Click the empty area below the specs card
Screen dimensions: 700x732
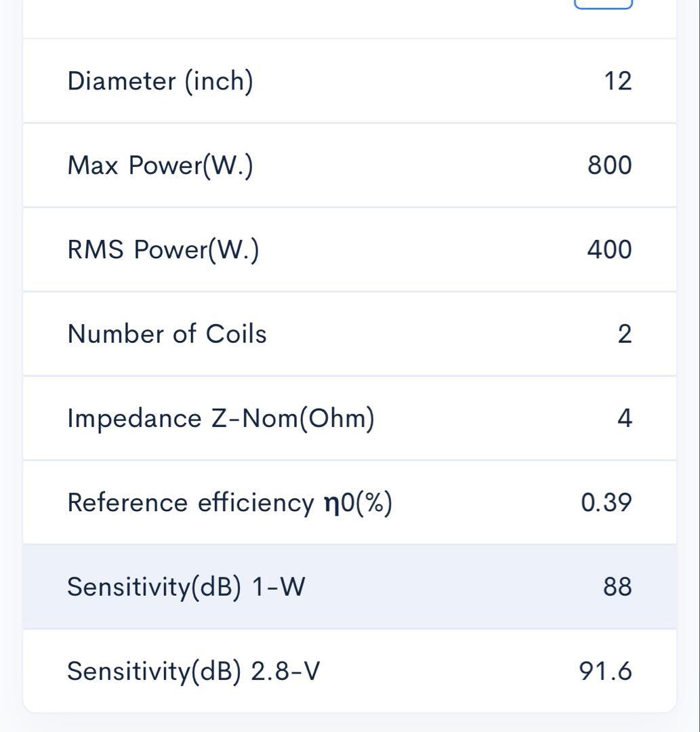tap(350, 723)
